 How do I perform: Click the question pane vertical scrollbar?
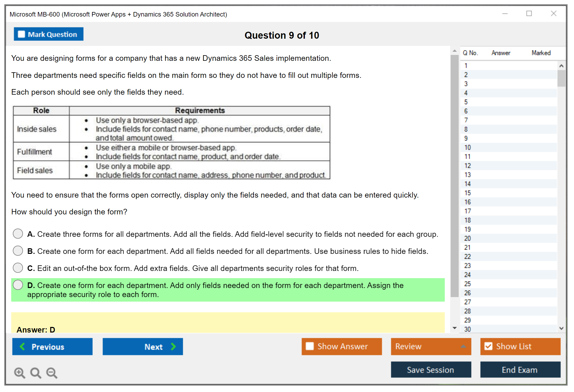coord(454,176)
